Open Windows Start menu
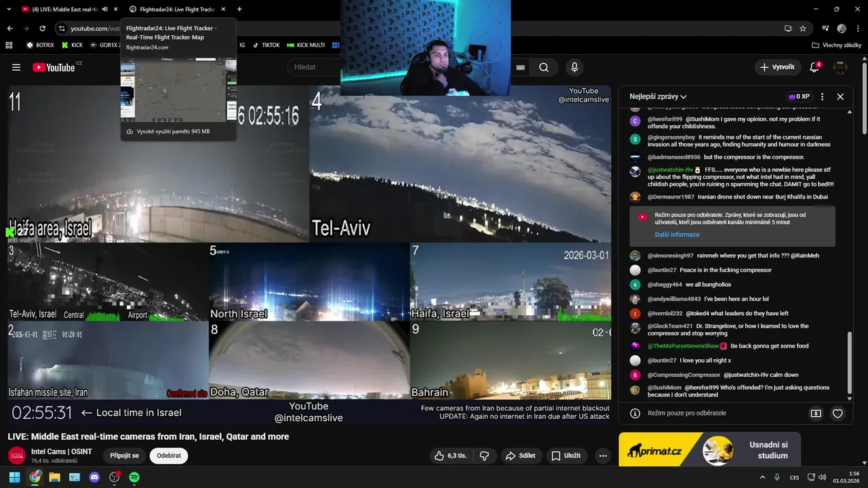Viewport: 868px width, 488px height. pos(14,477)
